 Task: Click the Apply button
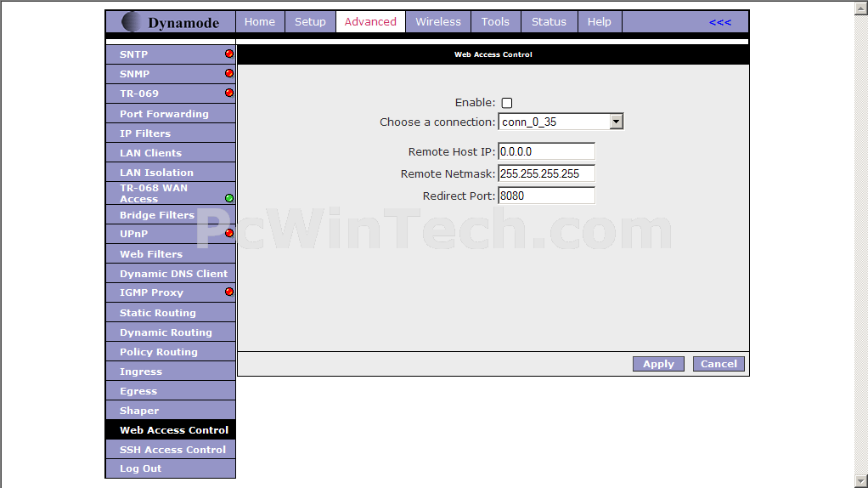[658, 364]
